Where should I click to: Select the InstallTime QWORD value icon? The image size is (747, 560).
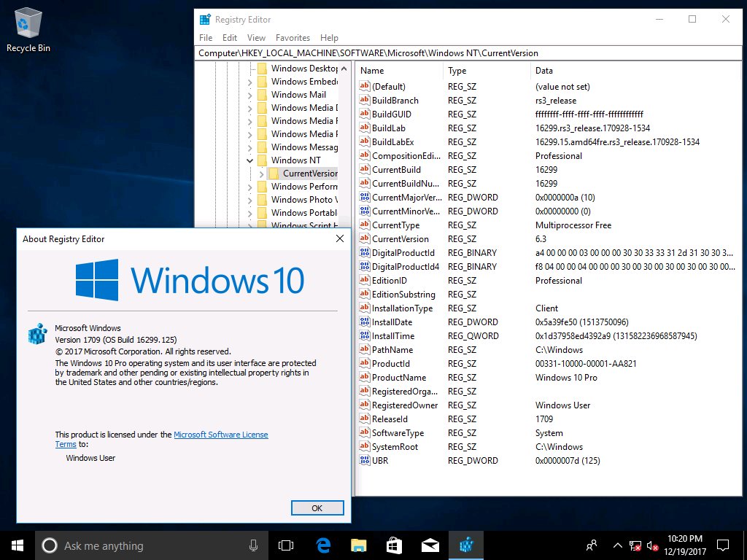[x=365, y=335]
